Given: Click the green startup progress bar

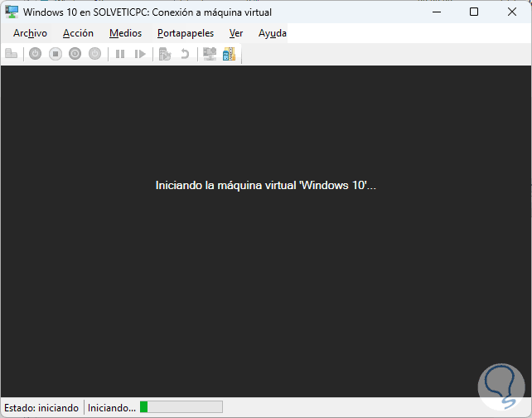Looking at the screenshot, I should [x=181, y=406].
